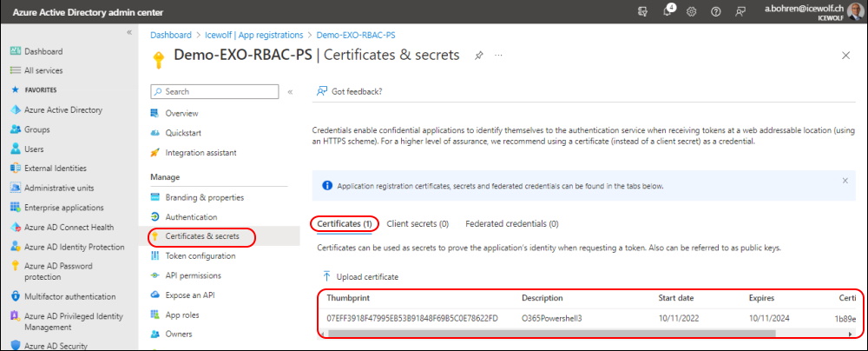868x351 pixels.
Task: Click the table's horizontal scrollbar thumb
Action: pyautogui.click(x=552, y=334)
